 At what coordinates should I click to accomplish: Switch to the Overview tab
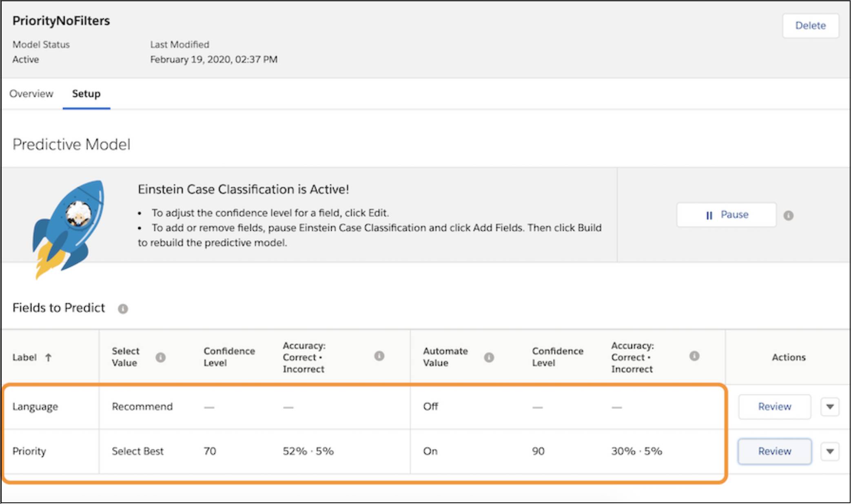tap(31, 94)
